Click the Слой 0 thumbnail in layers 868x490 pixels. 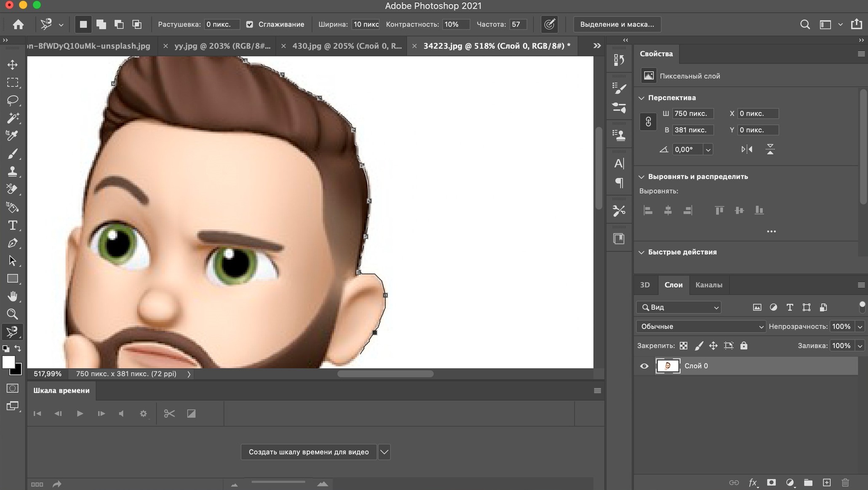(x=667, y=365)
